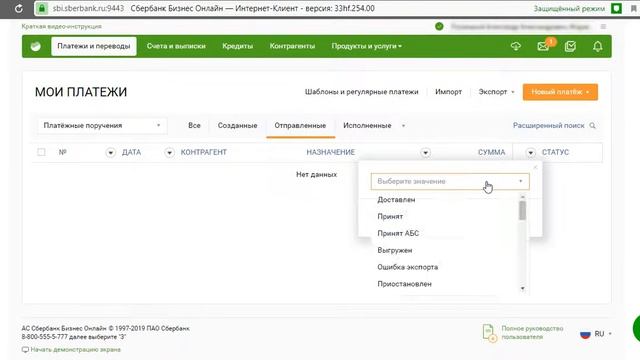
Task: Open the mail envelope messages icon
Action: (543, 47)
